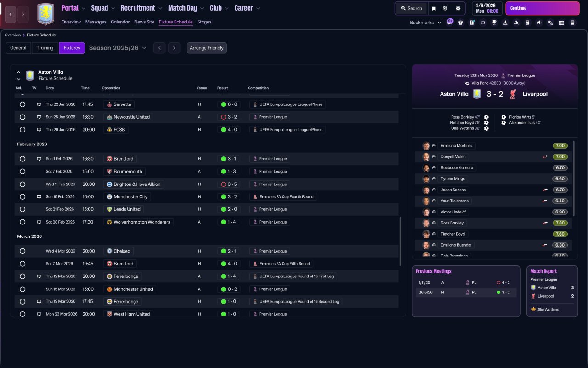
Task: Expand the Bookmarks dropdown
Action: click(x=425, y=23)
